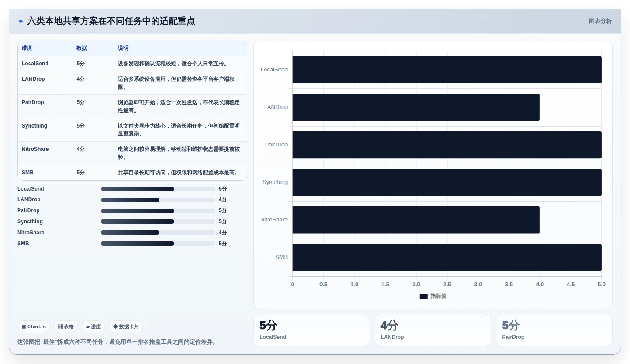This screenshot has height=364, width=630.
Task: Select the 进度 tag chip
Action: 93,326
